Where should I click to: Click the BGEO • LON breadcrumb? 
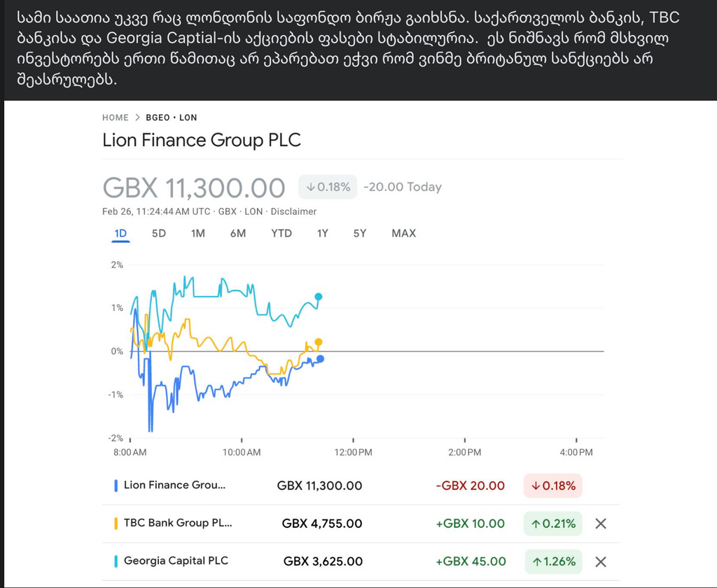coord(172,118)
